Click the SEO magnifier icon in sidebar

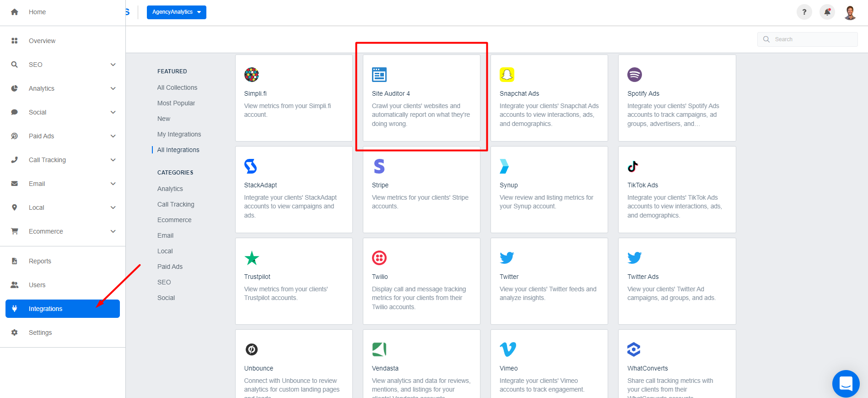pos(15,65)
